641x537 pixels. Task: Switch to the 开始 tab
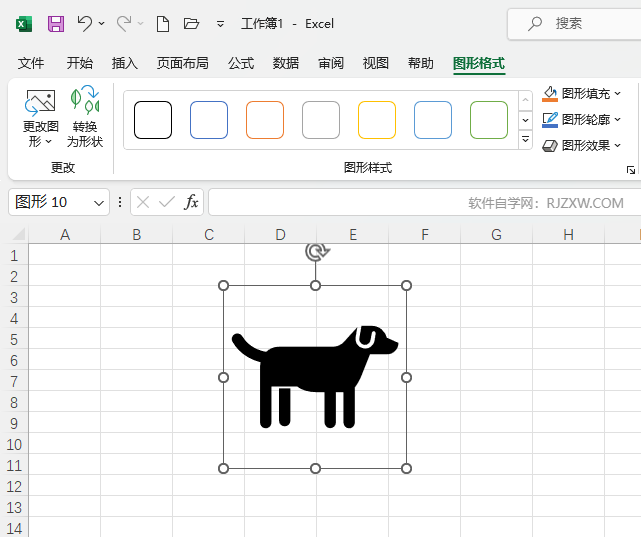[x=80, y=63]
